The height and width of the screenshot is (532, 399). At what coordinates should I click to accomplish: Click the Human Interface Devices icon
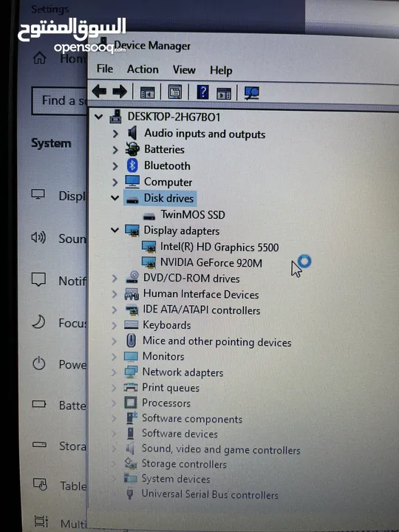(x=132, y=294)
